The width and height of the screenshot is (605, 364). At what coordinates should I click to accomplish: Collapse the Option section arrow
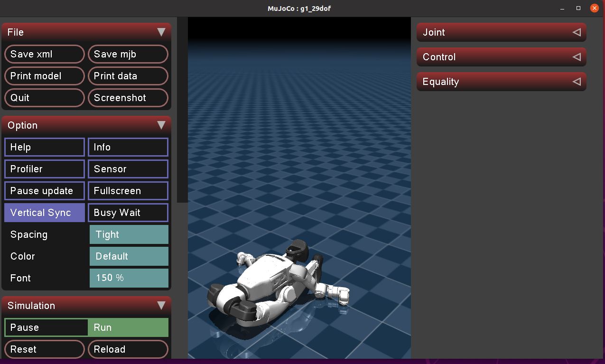161,125
